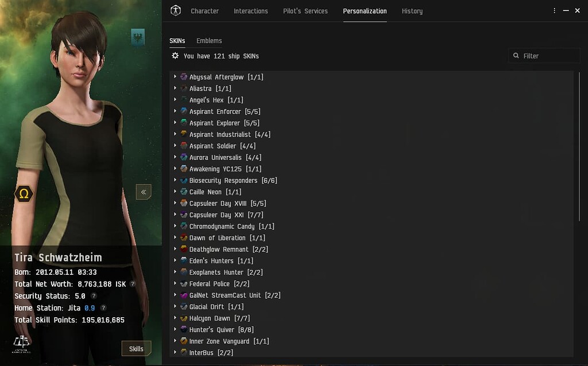Click the magnifier icon in the Filter box

tap(516, 56)
